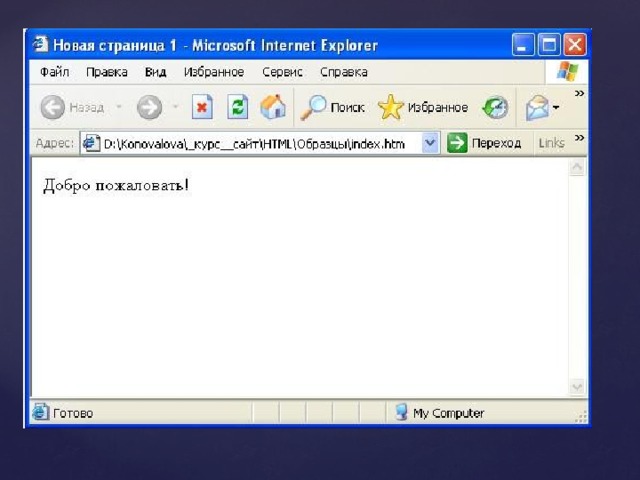Open the History clock icon
The image size is (640, 480).
tap(495, 108)
